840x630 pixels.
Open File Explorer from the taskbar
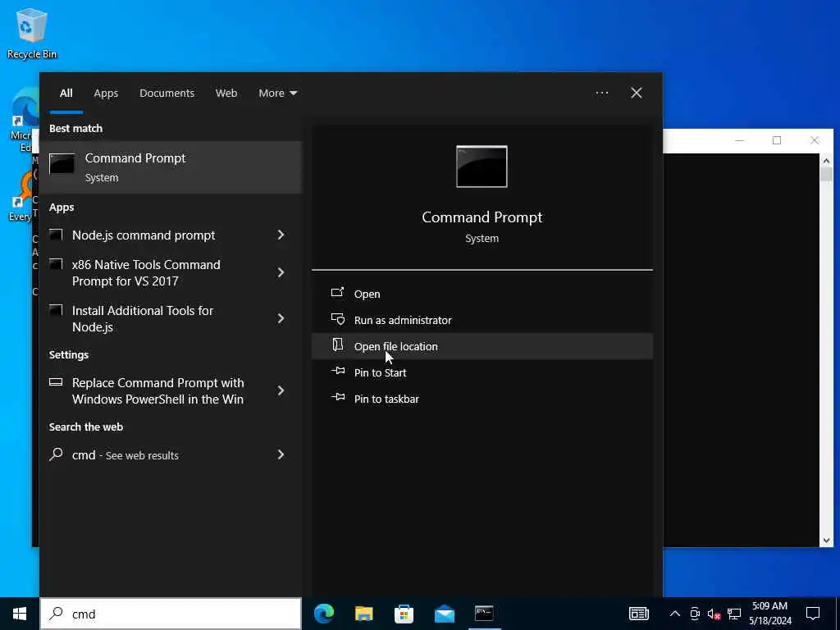click(364, 614)
